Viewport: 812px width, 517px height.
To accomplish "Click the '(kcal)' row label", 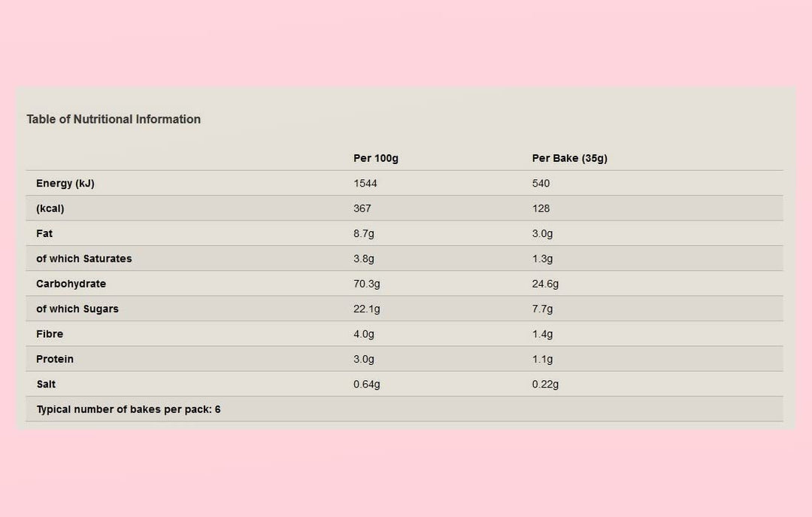I will coord(50,208).
